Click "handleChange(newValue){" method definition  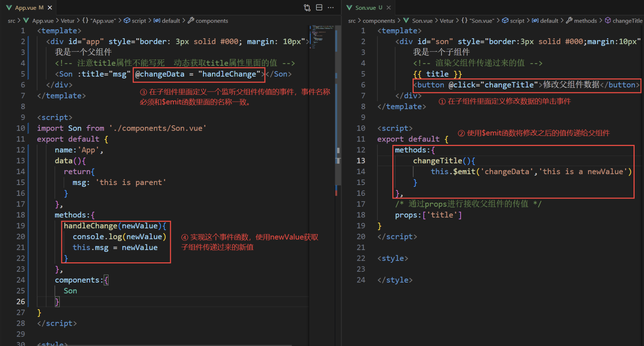tap(115, 226)
